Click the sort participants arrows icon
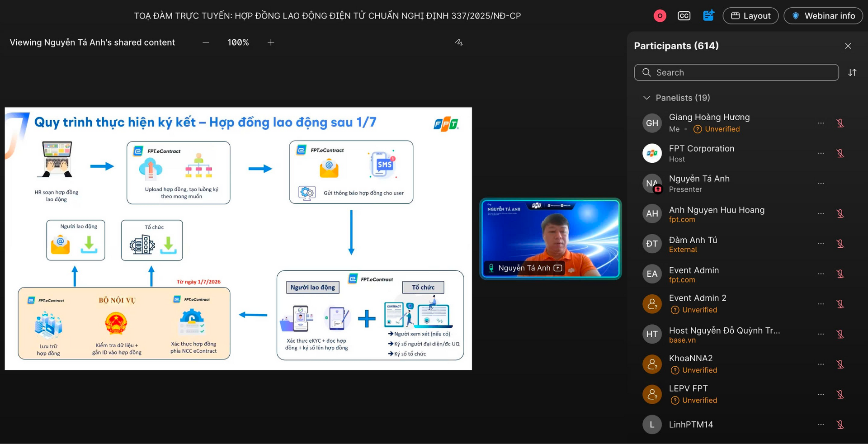The image size is (868, 444). click(x=852, y=72)
